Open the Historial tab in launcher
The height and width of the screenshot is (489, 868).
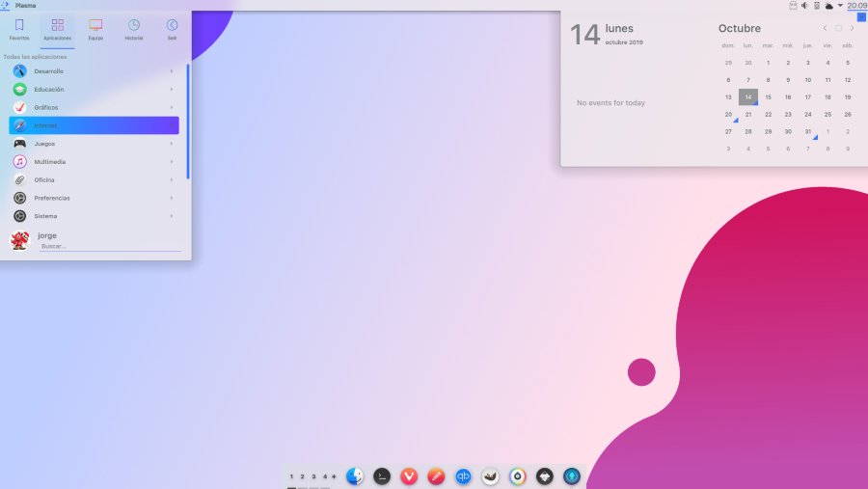tap(133, 29)
